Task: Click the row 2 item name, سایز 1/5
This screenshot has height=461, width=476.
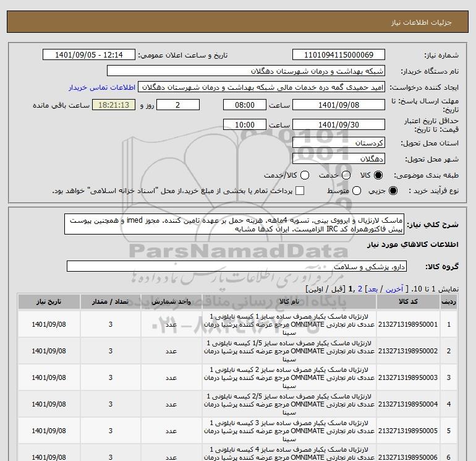Action: 289,351
